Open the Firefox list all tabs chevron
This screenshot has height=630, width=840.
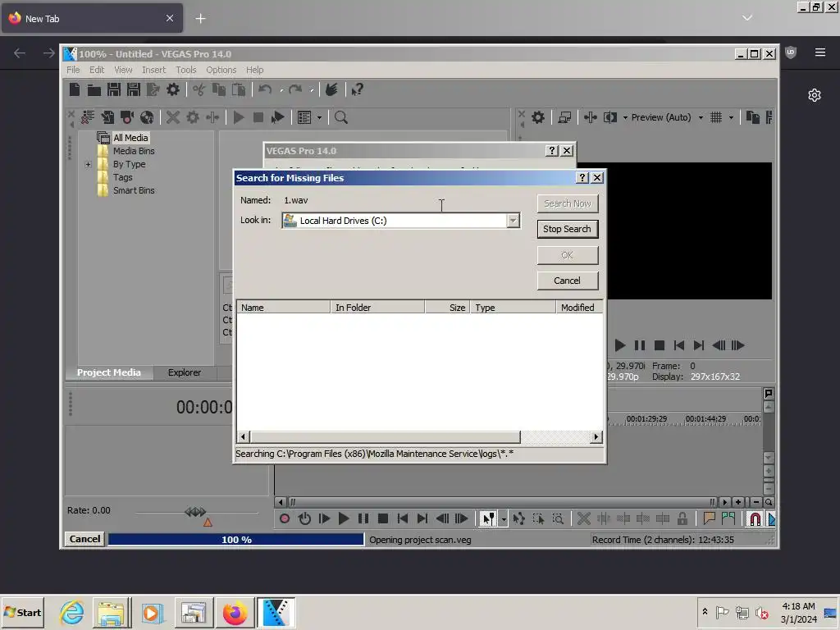click(747, 18)
